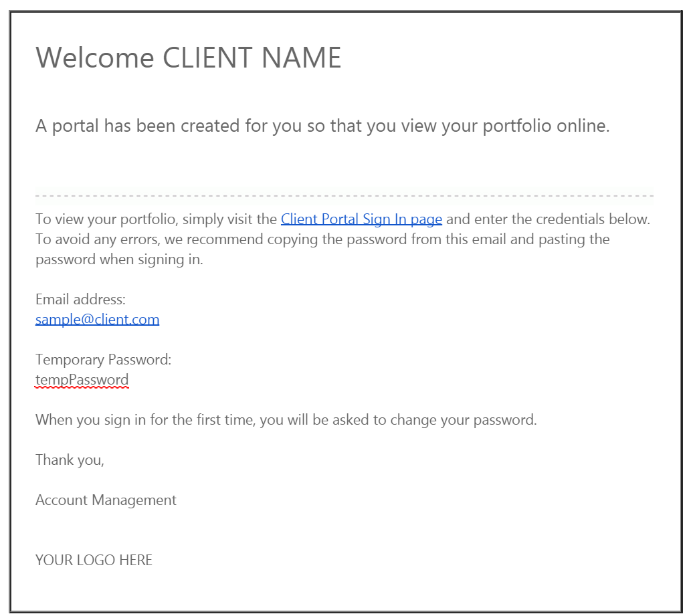
Task: Click the Welcome CLIENT NAME heading
Action: 188,58
